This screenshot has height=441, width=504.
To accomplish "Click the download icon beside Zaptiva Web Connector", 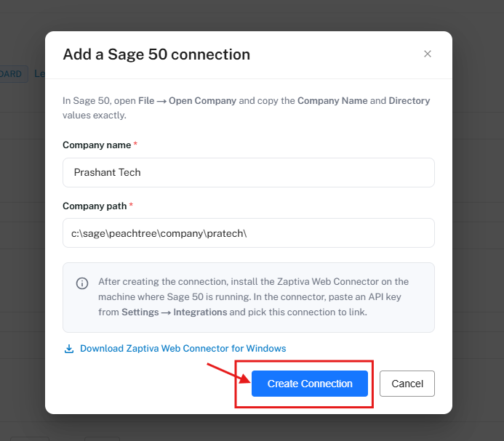I will coord(69,349).
